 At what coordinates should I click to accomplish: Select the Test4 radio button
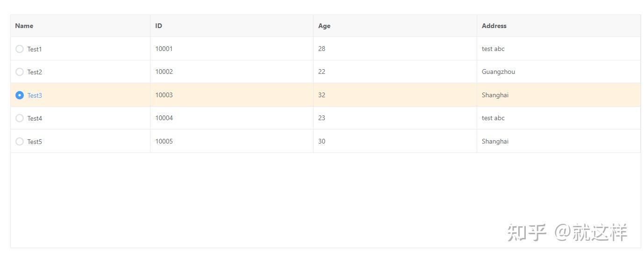[x=20, y=118]
